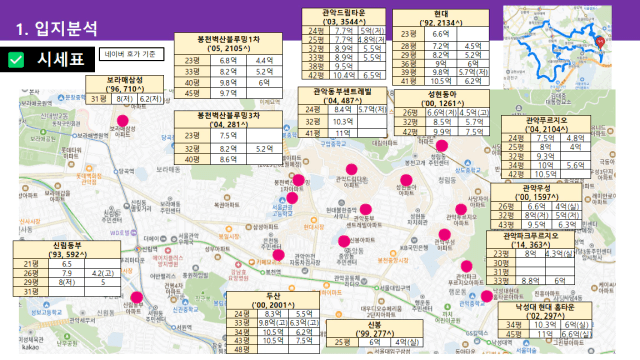
Task: Click the 4억(실) cell in 관악우성 table
Action: coord(567,206)
